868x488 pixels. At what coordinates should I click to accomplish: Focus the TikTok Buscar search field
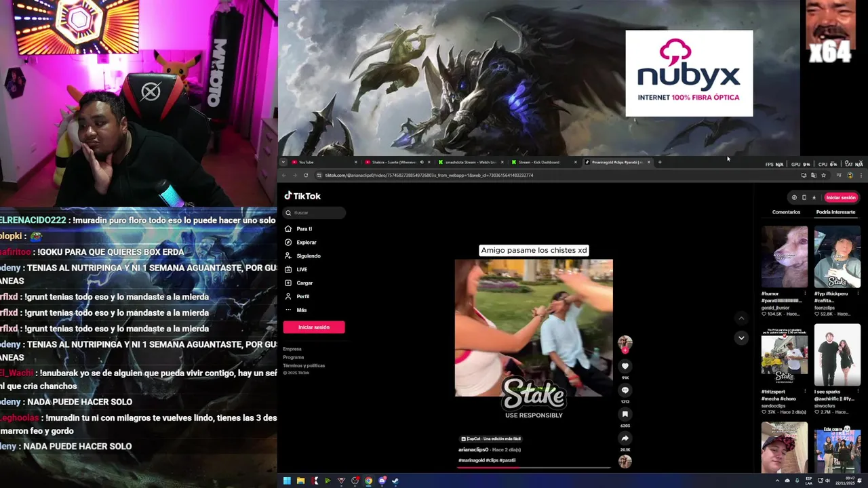click(315, 213)
